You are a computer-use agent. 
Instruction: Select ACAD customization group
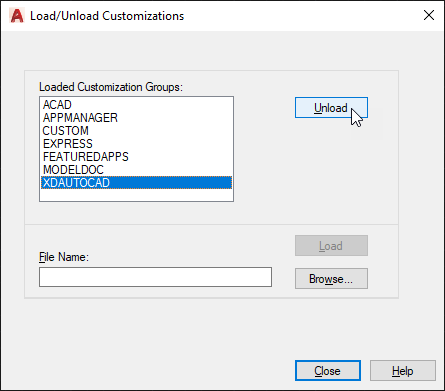[x=136, y=105]
